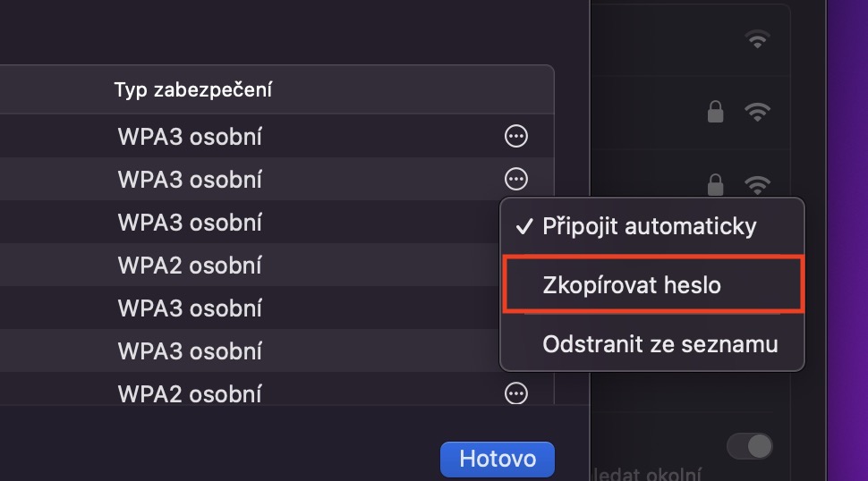This screenshot has height=481, width=868.
Task: Click the lock icon just above the context menu
Action: pos(715,184)
